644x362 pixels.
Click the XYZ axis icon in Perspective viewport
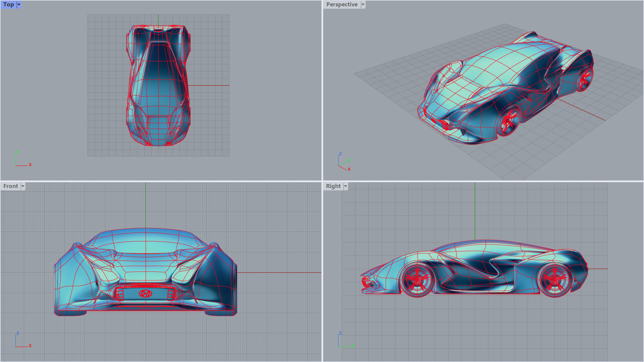point(344,162)
